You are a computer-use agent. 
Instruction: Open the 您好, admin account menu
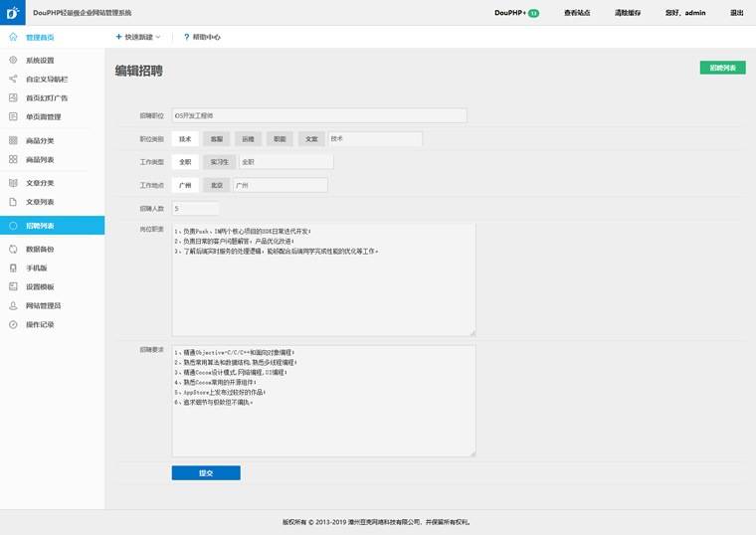tap(685, 13)
